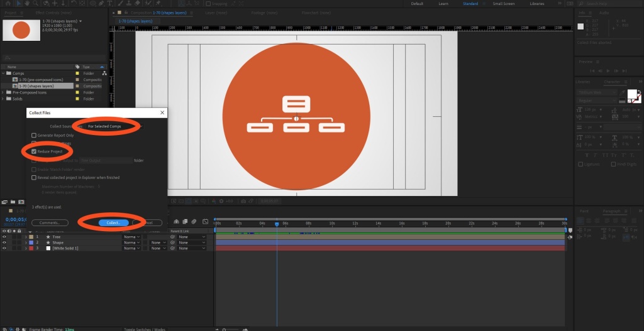Open the Titillium Web font dropdown

point(597,93)
